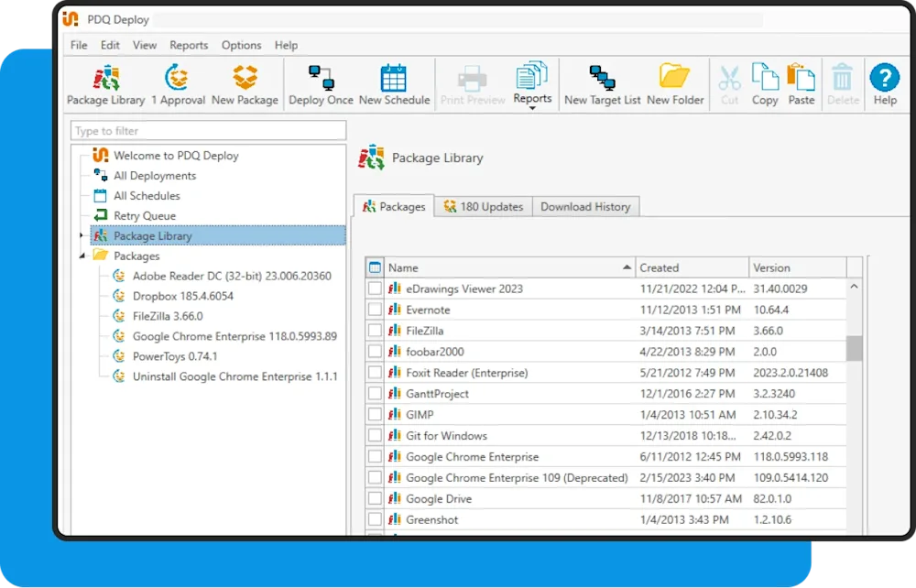Select the Adobe Reader DC (32-bit) package

[232, 276]
